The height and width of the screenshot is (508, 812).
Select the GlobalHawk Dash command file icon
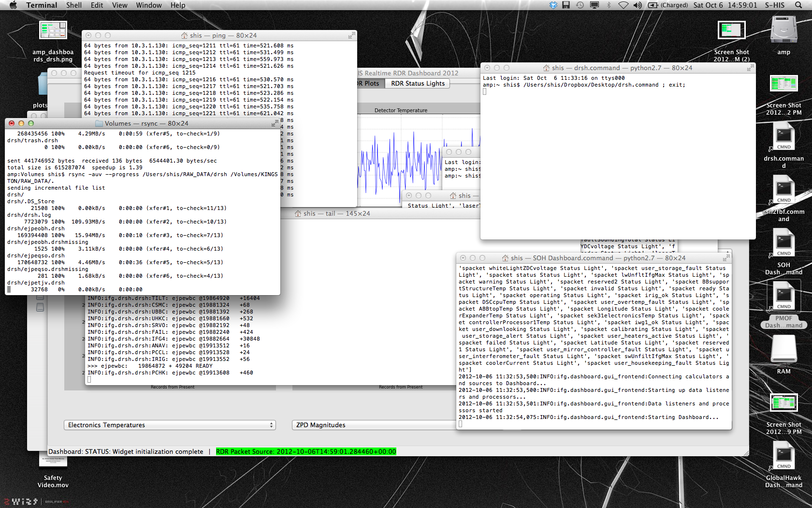(783, 456)
